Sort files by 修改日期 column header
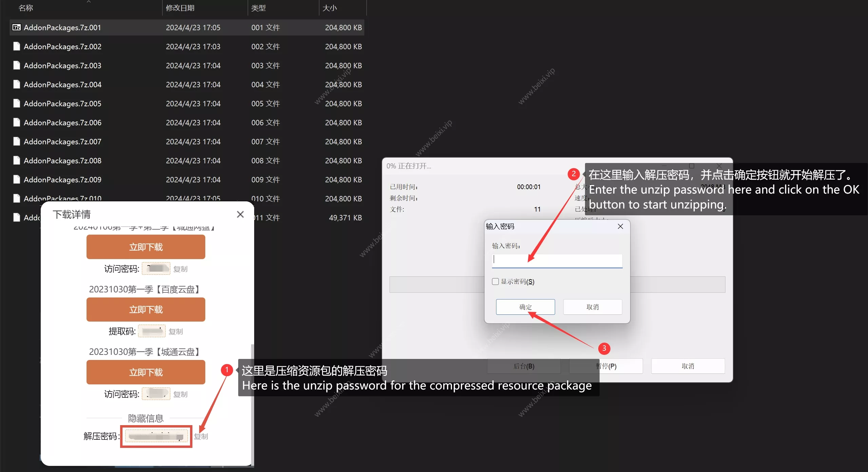The image size is (868, 472). 180,8
